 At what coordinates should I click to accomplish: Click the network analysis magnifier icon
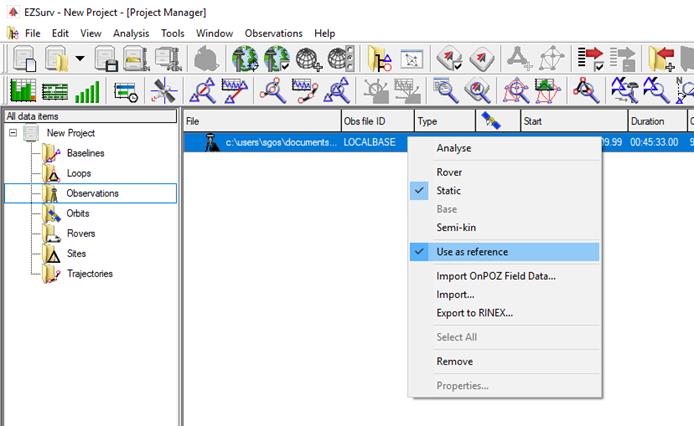[516, 91]
